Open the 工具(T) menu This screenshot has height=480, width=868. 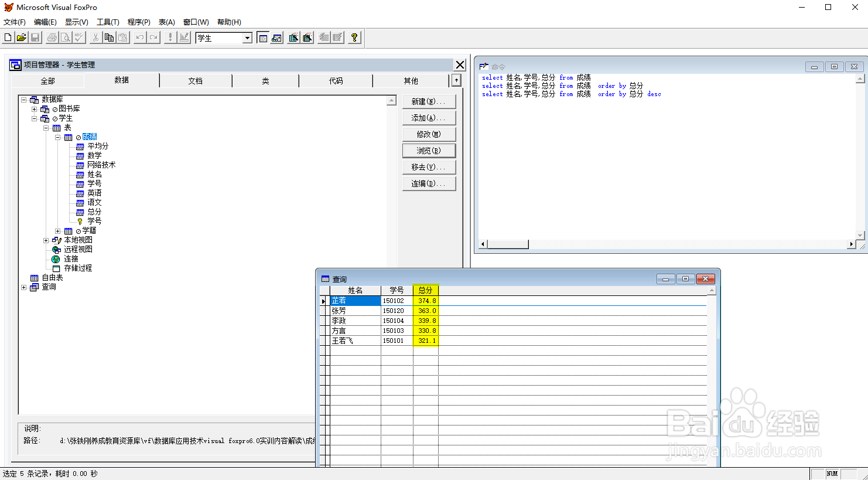pos(108,22)
